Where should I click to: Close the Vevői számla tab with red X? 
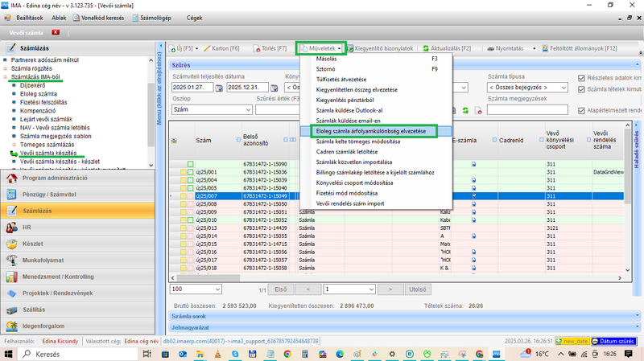click(x=56, y=32)
